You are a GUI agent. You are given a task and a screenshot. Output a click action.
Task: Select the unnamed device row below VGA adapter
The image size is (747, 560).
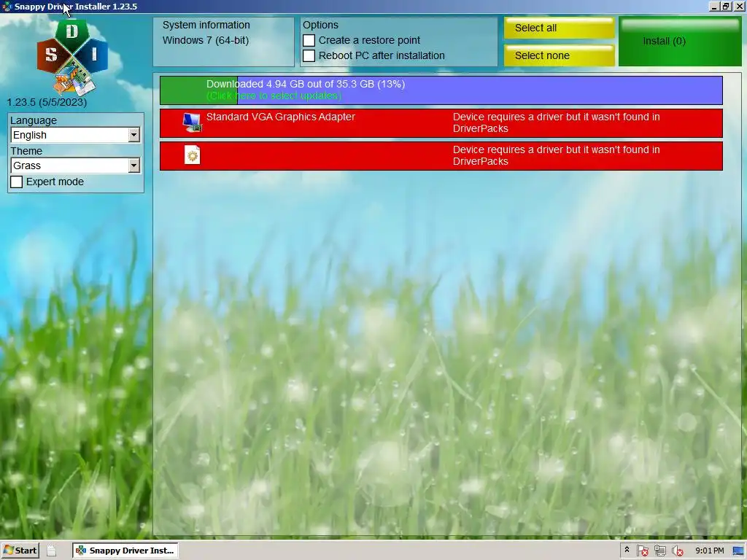[x=441, y=156]
